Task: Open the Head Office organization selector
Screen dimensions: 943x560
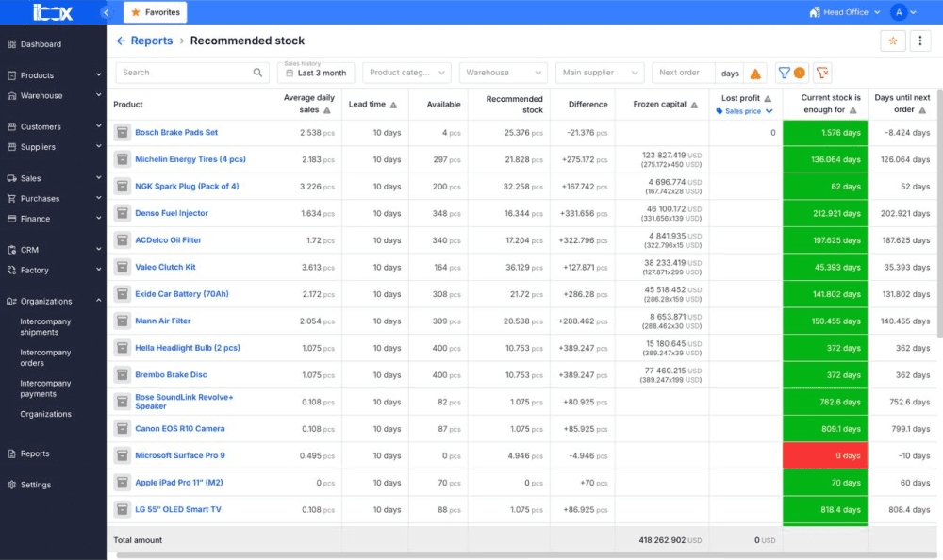Action: (844, 12)
